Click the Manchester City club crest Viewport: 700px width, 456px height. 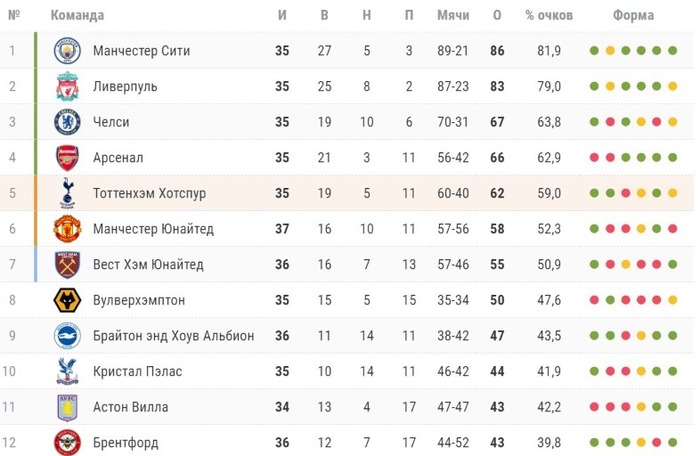click(67, 50)
